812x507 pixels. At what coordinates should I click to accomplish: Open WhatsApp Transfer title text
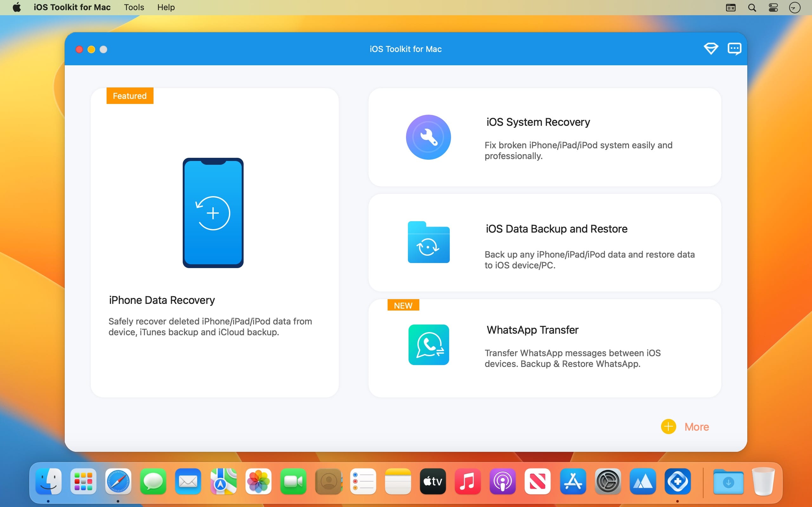tap(533, 330)
